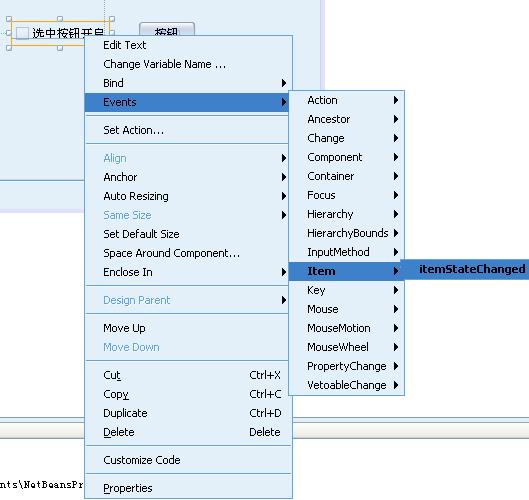Expand the Hierarchy events submenu

[x=346, y=214]
